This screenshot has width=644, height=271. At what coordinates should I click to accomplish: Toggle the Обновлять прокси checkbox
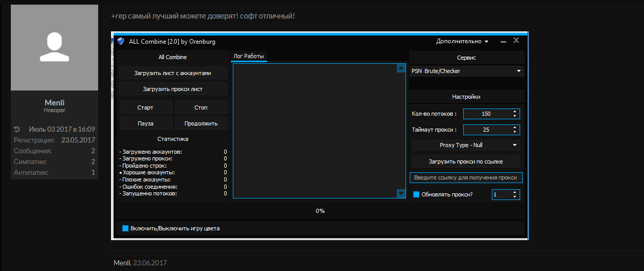[416, 194]
